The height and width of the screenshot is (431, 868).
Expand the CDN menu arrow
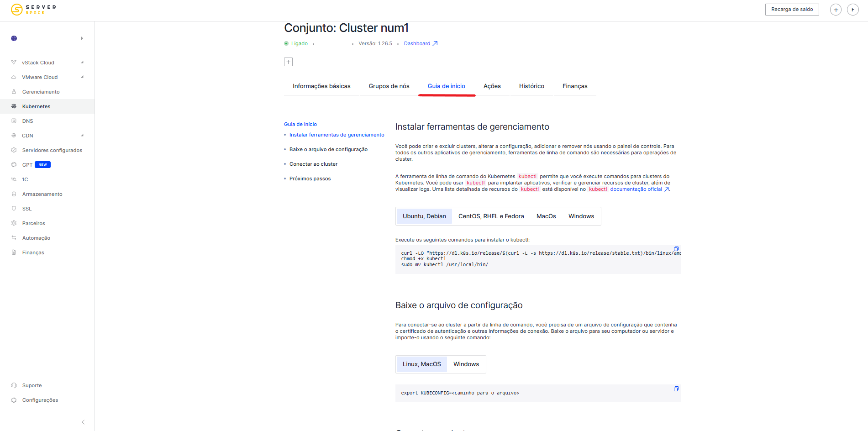click(x=82, y=136)
